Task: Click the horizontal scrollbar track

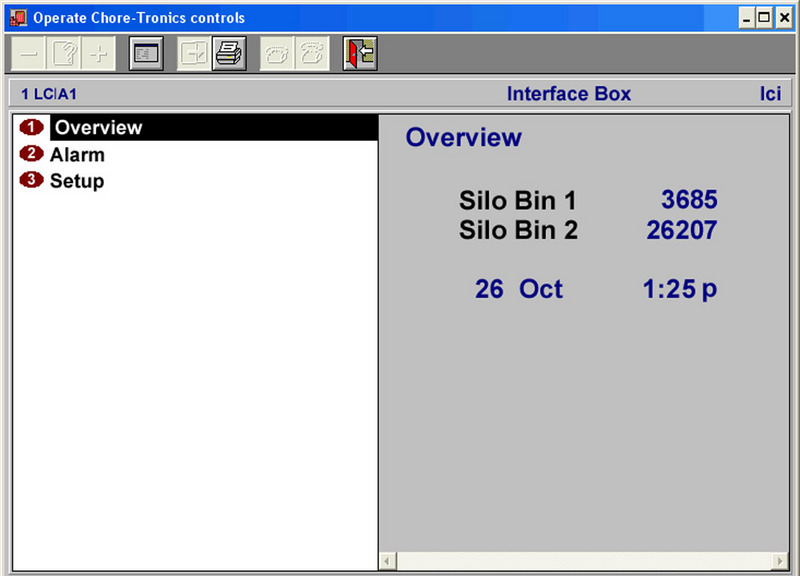Action: [584, 561]
